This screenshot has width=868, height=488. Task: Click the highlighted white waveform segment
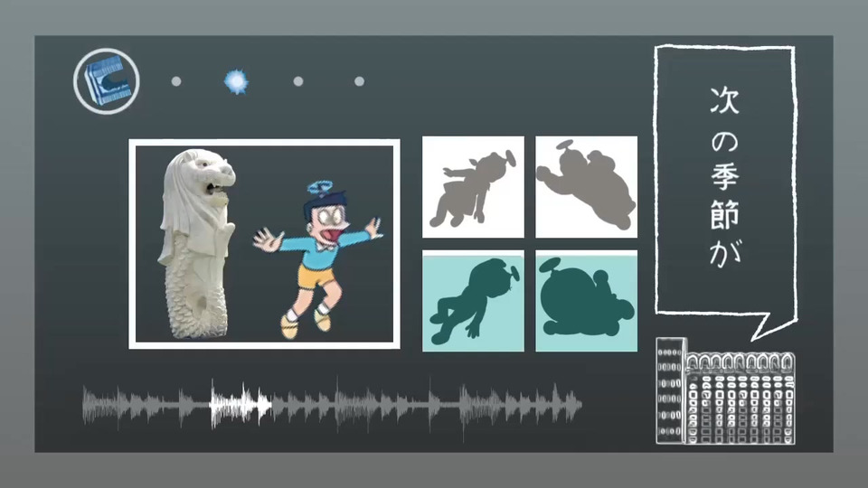(240, 405)
